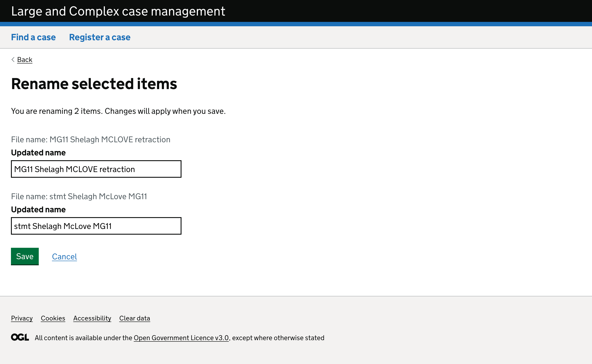Focus the stmt Shelagh McLove MG11 input
The image size is (592, 364).
(x=96, y=226)
